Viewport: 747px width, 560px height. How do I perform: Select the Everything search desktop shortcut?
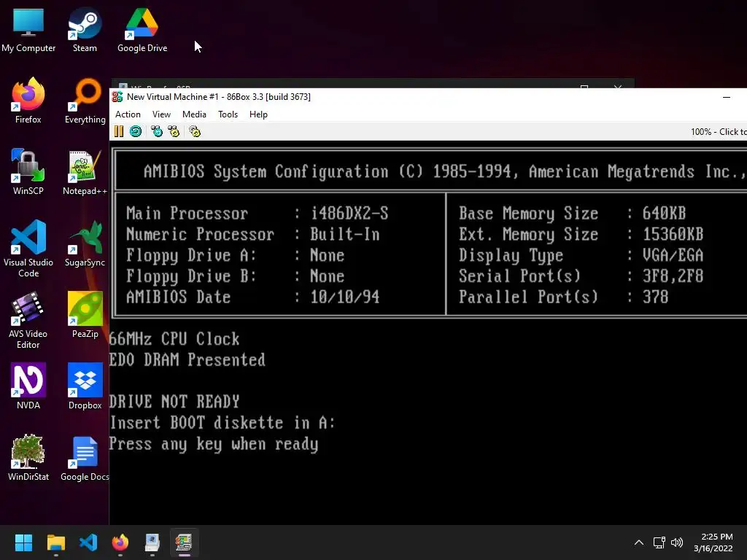click(85, 101)
